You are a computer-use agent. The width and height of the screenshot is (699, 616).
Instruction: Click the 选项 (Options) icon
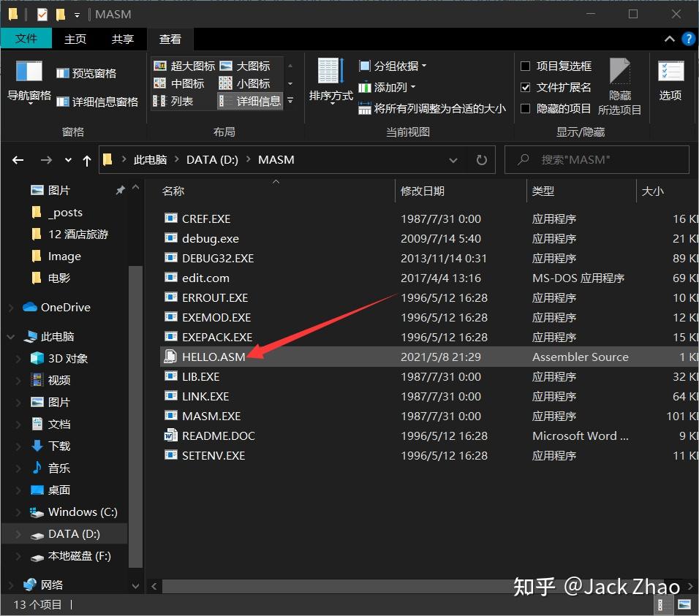(670, 80)
